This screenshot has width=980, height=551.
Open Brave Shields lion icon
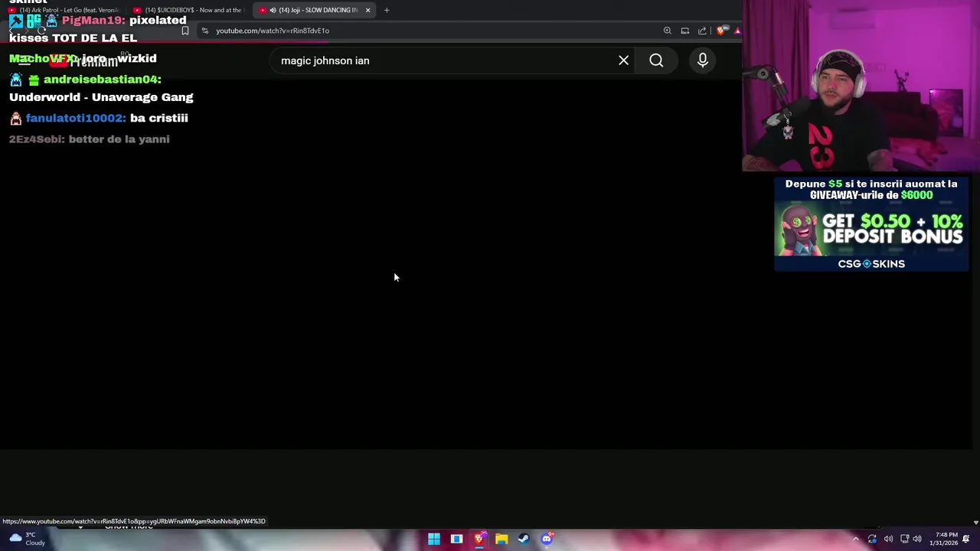coord(720,31)
